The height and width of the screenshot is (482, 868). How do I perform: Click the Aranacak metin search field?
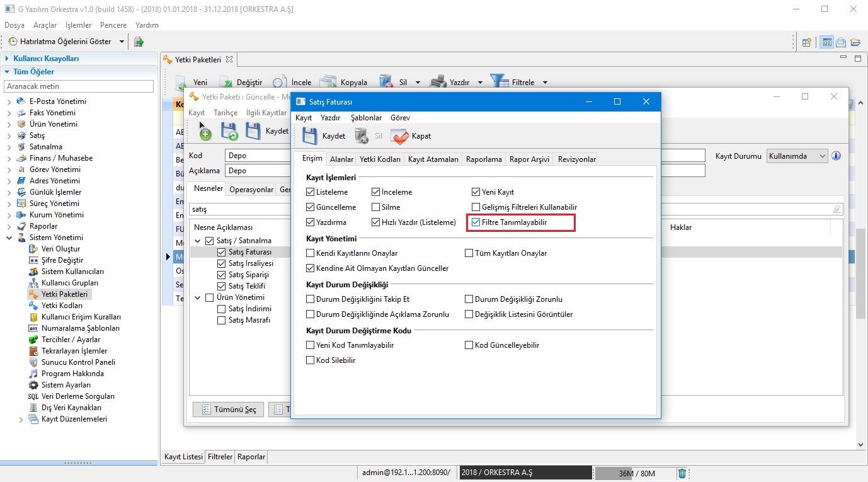[79, 86]
